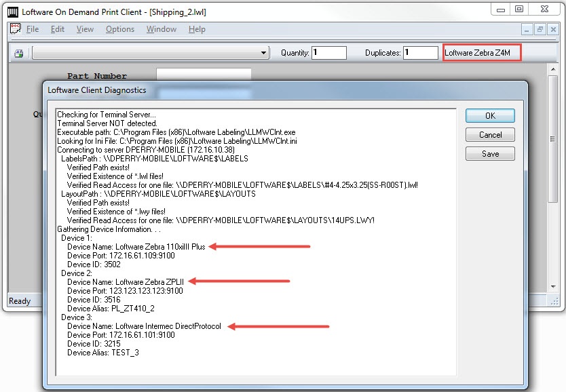Click 'Device Alias: TEST_3' line
566x392 pixels.
pos(103,353)
